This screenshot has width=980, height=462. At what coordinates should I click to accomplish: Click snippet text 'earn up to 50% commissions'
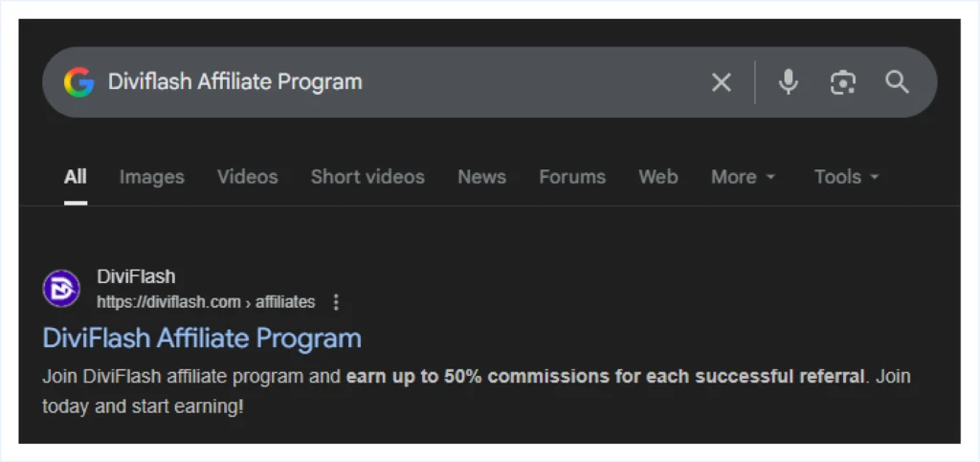[478, 377]
